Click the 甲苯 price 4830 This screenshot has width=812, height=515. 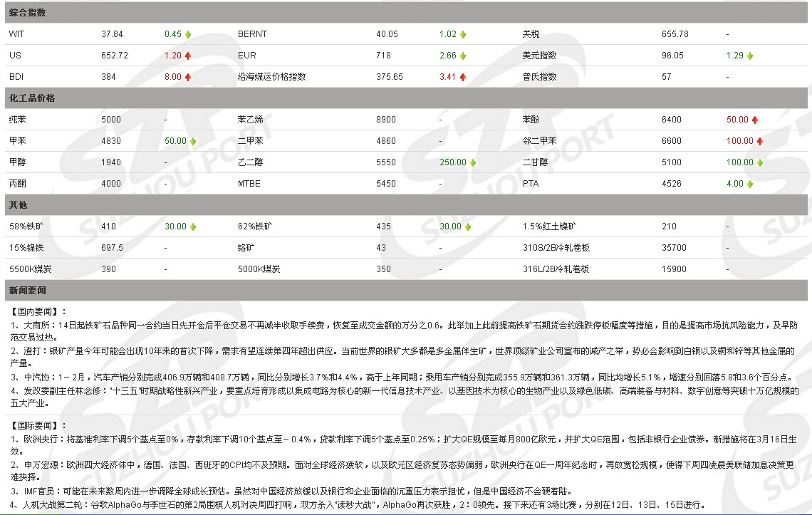pyautogui.click(x=111, y=141)
